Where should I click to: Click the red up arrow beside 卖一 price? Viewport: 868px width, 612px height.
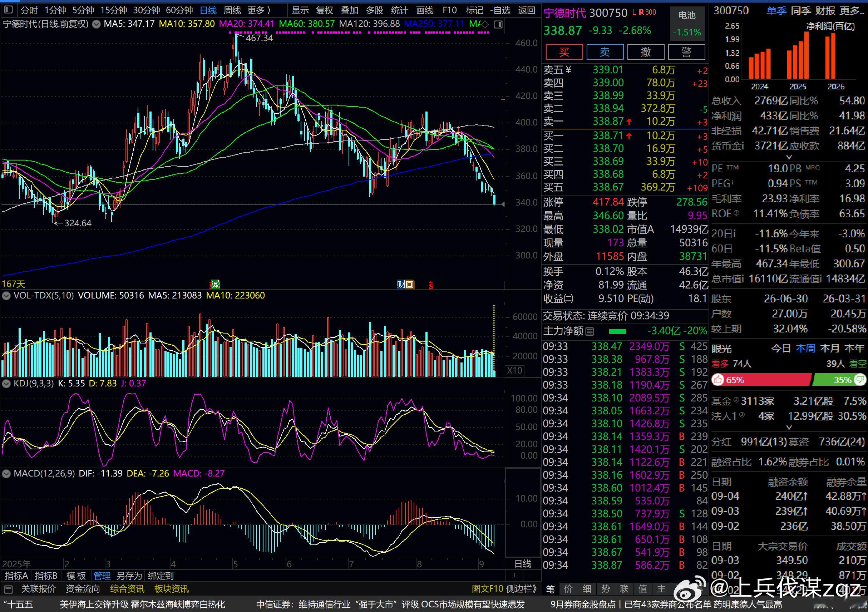tap(629, 122)
